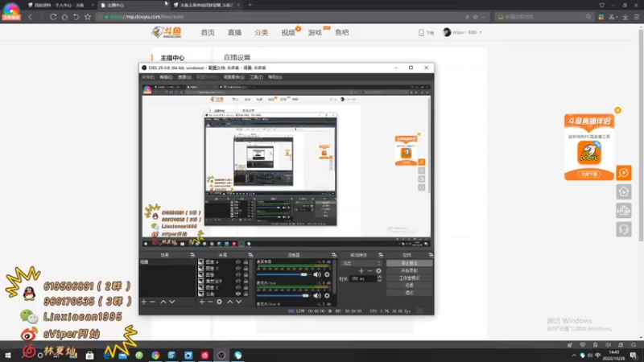The width and height of the screenshot is (644, 362).
Task: Open scene transition properties gear
Action: tap(378, 271)
